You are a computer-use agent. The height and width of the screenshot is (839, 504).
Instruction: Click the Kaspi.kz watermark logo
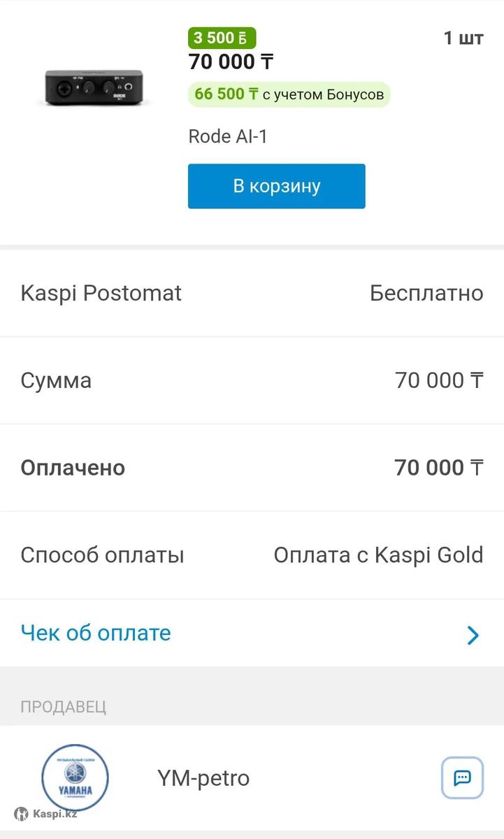(46, 814)
